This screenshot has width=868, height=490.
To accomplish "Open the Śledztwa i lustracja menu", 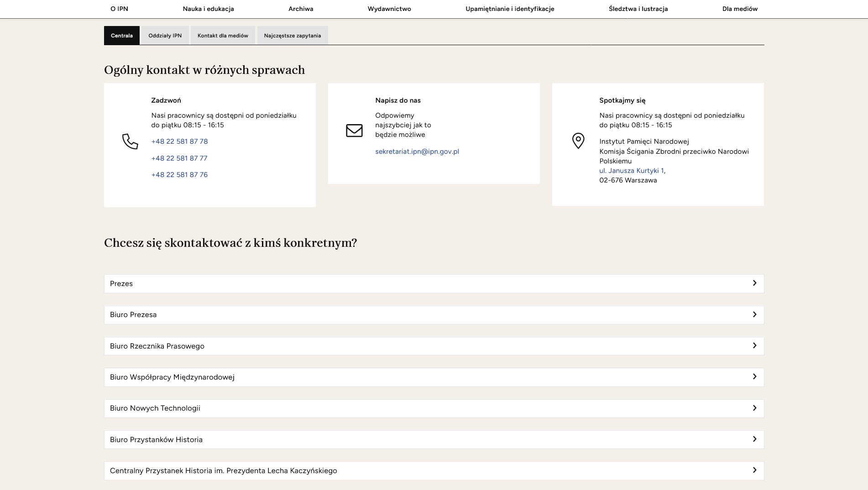I will [x=638, y=9].
